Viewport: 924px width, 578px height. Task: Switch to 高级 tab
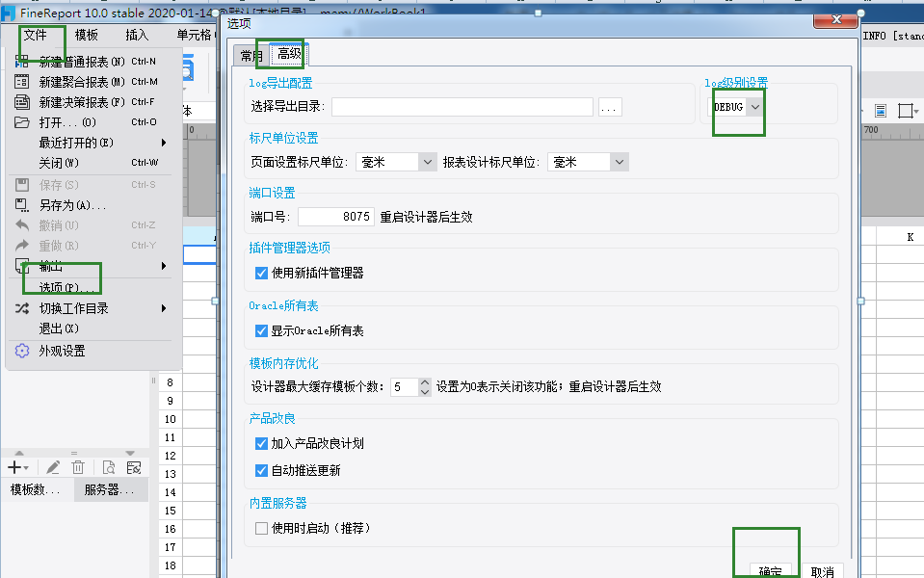click(x=289, y=54)
